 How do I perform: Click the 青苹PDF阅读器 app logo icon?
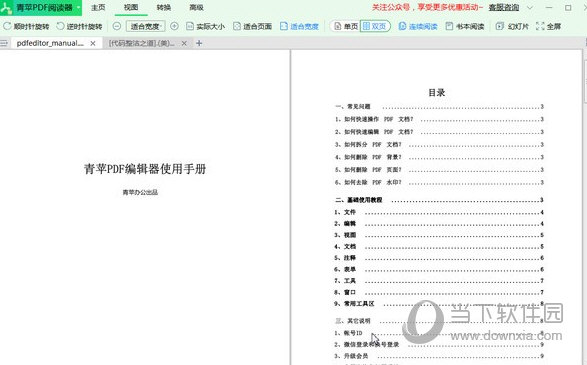pos(6,7)
